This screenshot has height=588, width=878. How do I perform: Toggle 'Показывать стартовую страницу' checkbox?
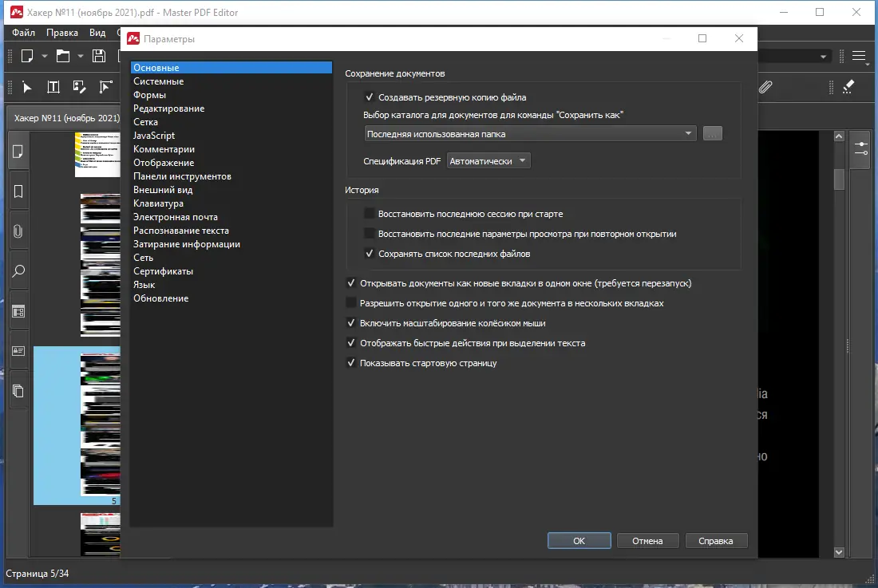pos(351,363)
